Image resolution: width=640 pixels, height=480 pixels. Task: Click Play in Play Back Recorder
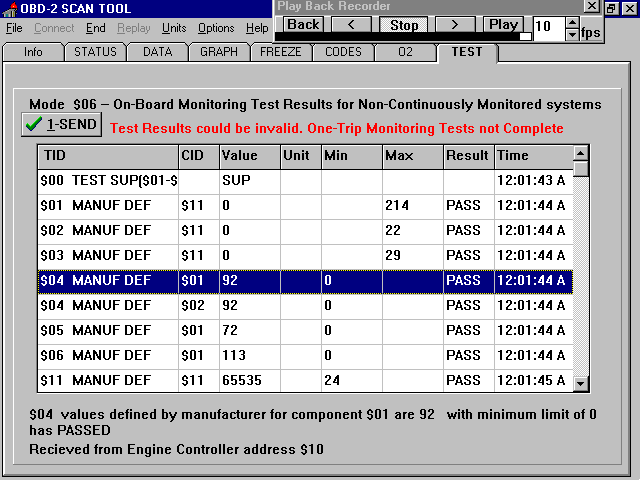(503, 24)
